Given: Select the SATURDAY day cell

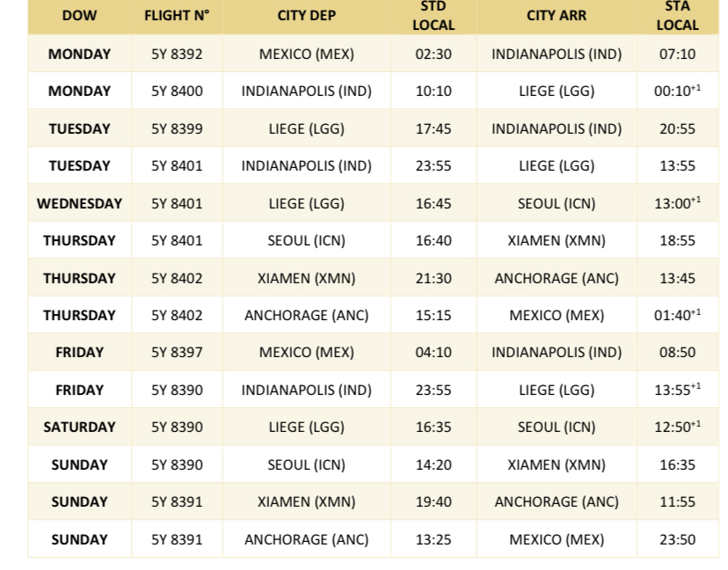Looking at the screenshot, I should (x=79, y=427).
